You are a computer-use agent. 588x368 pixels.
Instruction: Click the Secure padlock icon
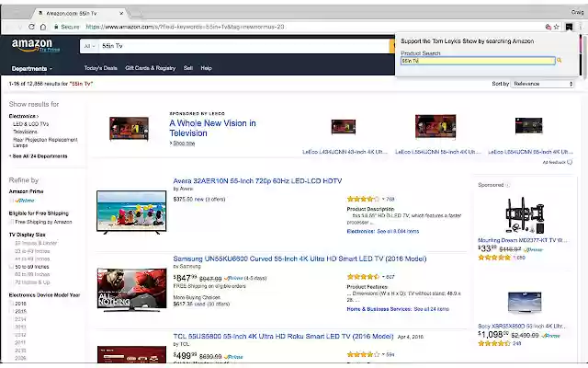tap(56, 27)
